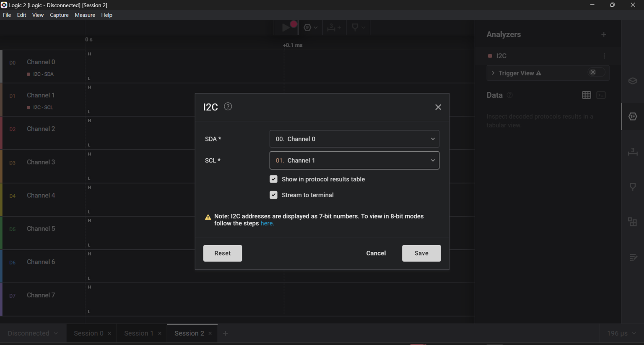Add a new session tab
This screenshot has width=644, height=345.
(226, 333)
